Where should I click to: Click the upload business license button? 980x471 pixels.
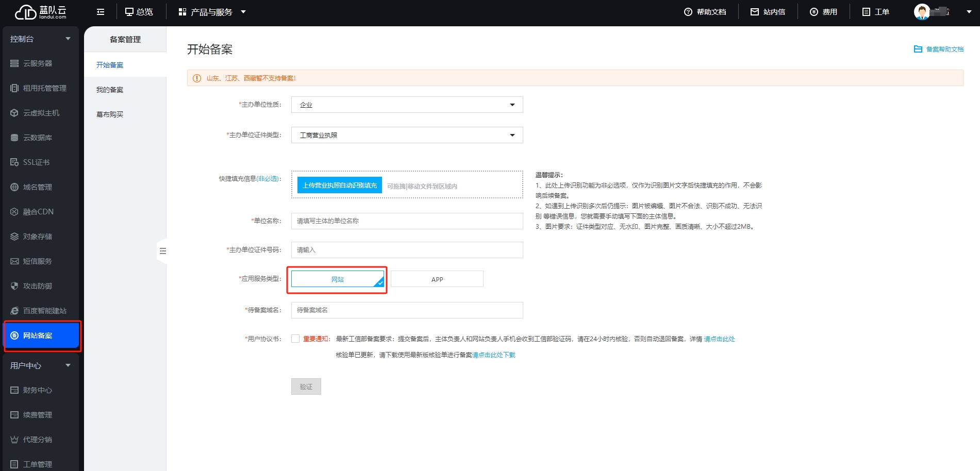(340, 186)
